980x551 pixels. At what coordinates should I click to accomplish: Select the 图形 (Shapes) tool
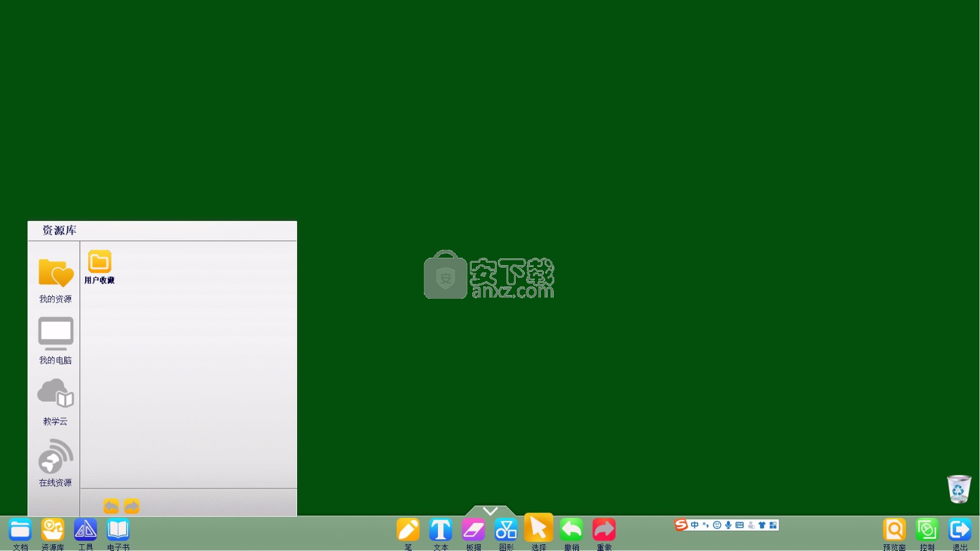[506, 530]
